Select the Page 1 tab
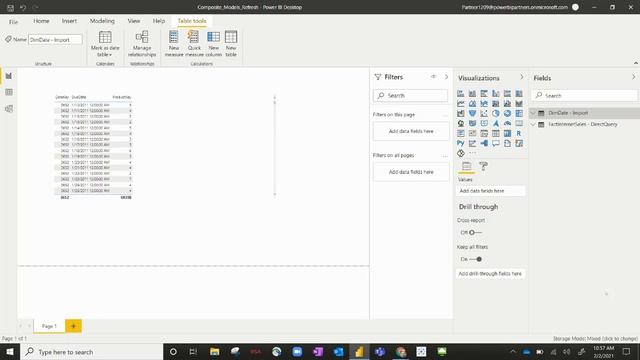This screenshot has height=360, width=640. tap(49, 326)
